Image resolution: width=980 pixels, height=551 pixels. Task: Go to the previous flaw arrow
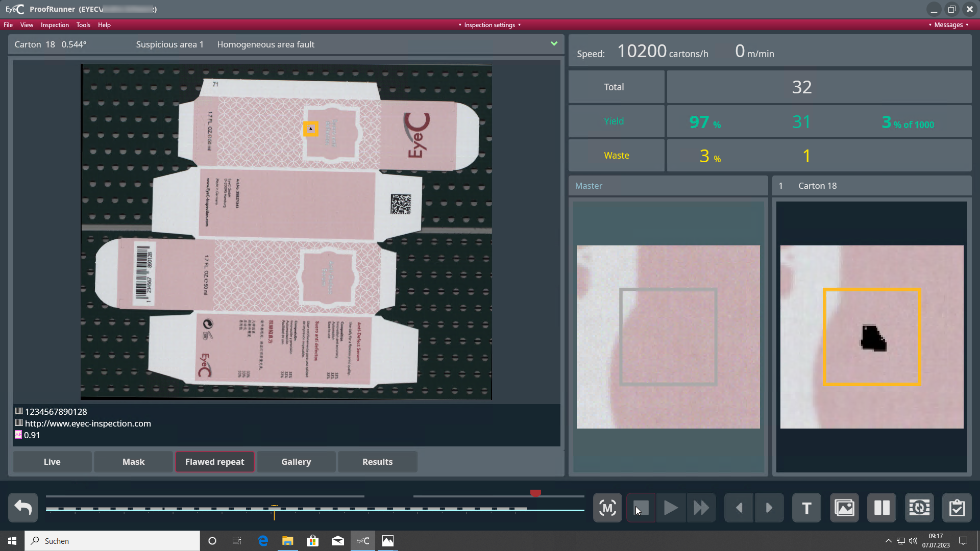[739, 508]
